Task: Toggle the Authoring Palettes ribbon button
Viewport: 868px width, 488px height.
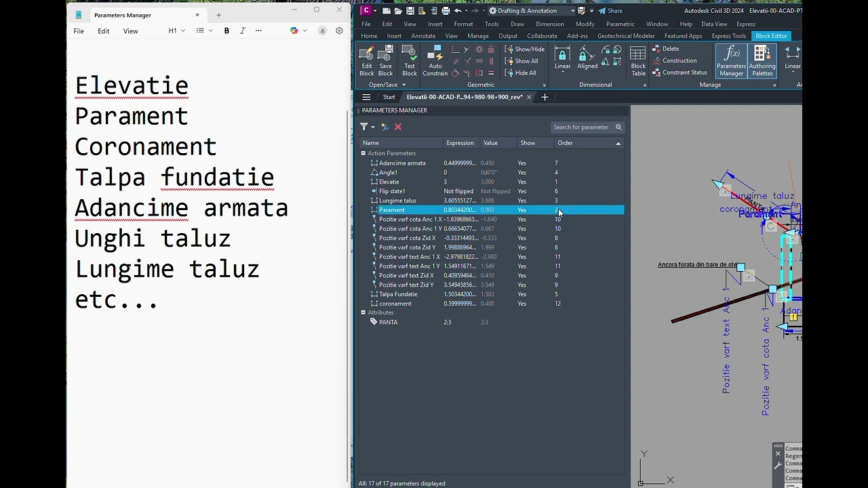Action: point(762,61)
